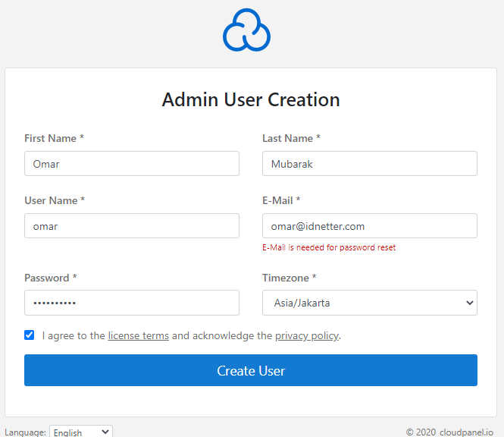Uncheck the license terms agreement checkbox
The width and height of the screenshot is (504, 437).
click(x=30, y=335)
